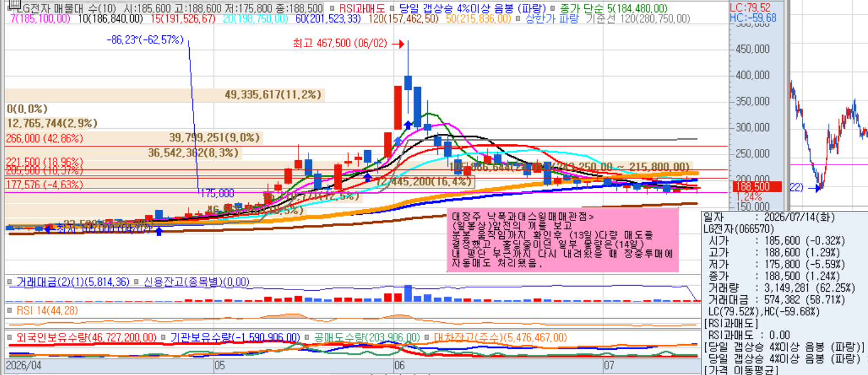Click the brown 120(157,462,50) moving average label

tap(403, 19)
